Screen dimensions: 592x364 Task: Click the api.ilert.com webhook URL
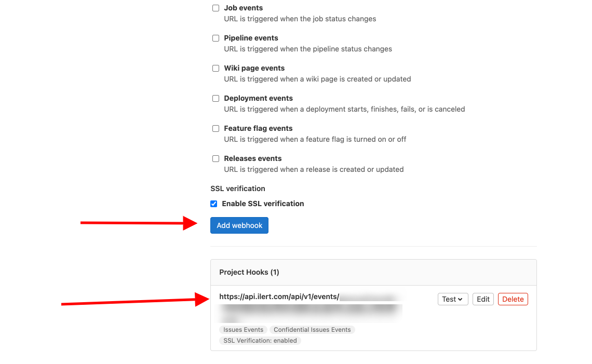(x=279, y=297)
